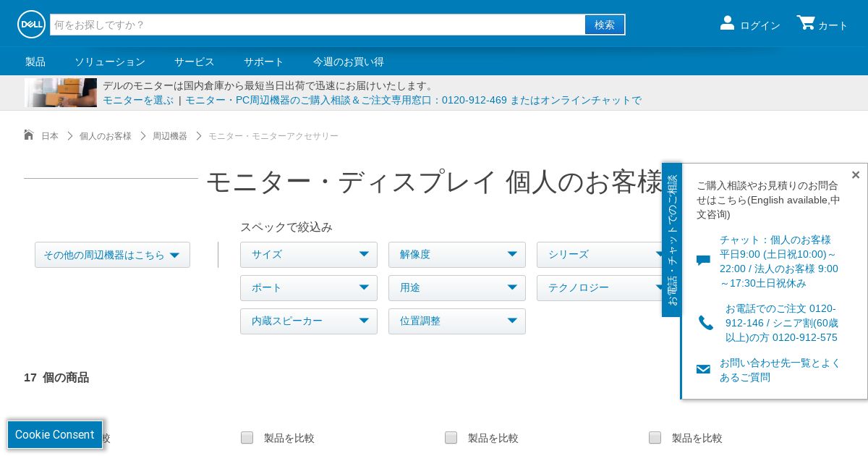868x456 pixels.
Task: Expand その他の周辺機器はこちら dropdown
Action: click(112, 255)
